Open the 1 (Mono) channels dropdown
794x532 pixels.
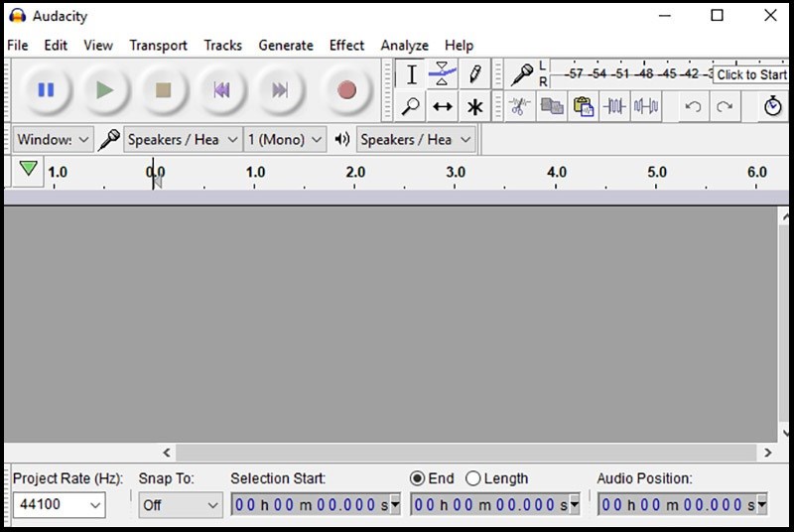286,140
